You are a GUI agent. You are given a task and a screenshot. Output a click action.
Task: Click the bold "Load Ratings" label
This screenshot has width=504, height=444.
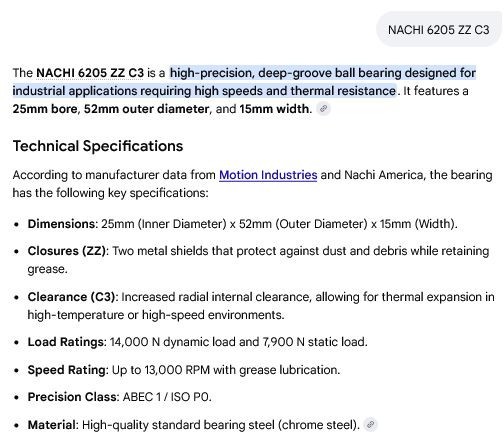[66, 342]
